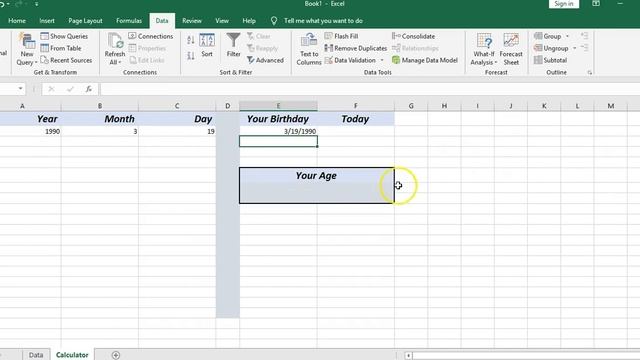Expand the Ungroup dropdown arrow
Screen dimensions: 640x360
click(574, 48)
